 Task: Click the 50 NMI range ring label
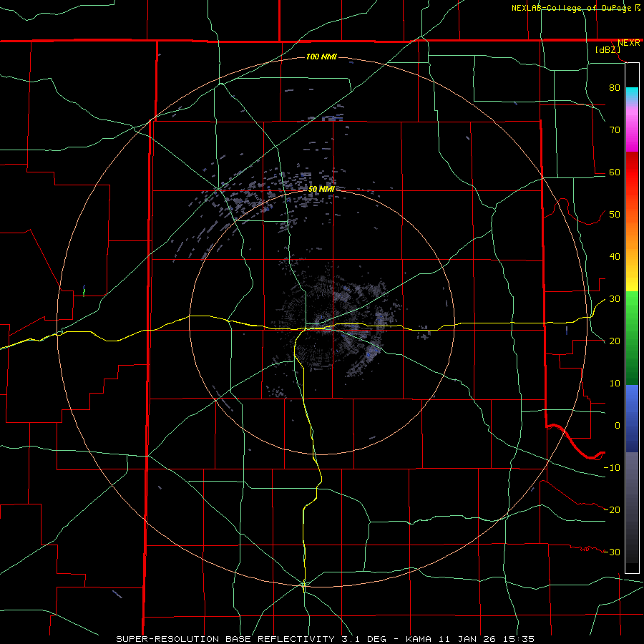click(321, 189)
